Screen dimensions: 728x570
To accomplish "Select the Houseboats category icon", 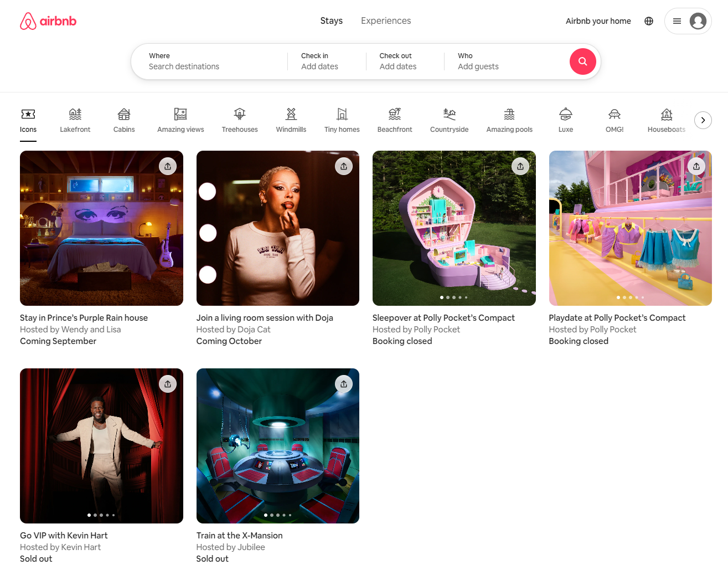I will pos(667,114).
